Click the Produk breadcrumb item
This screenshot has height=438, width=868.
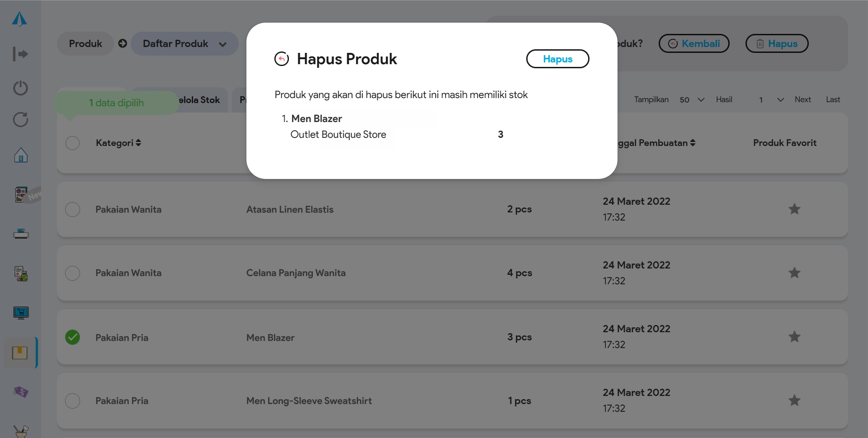point(85,44)
